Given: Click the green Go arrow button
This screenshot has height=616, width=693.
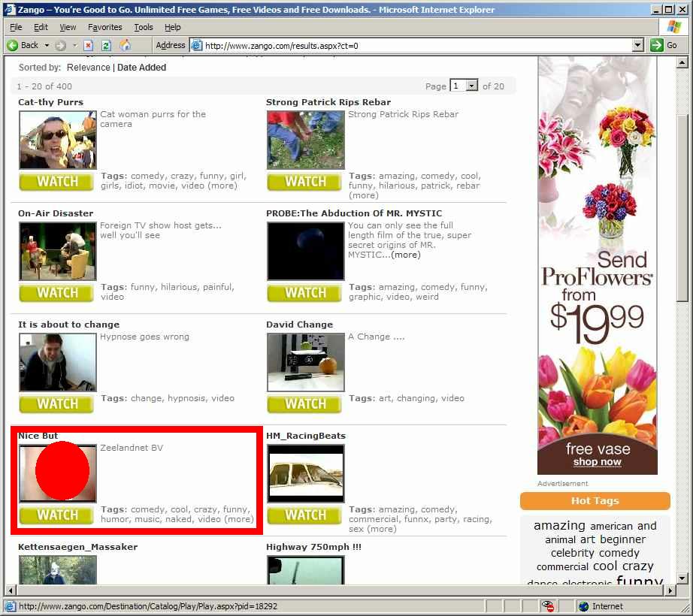Looking at the screenshot, I should click(657, 45).
